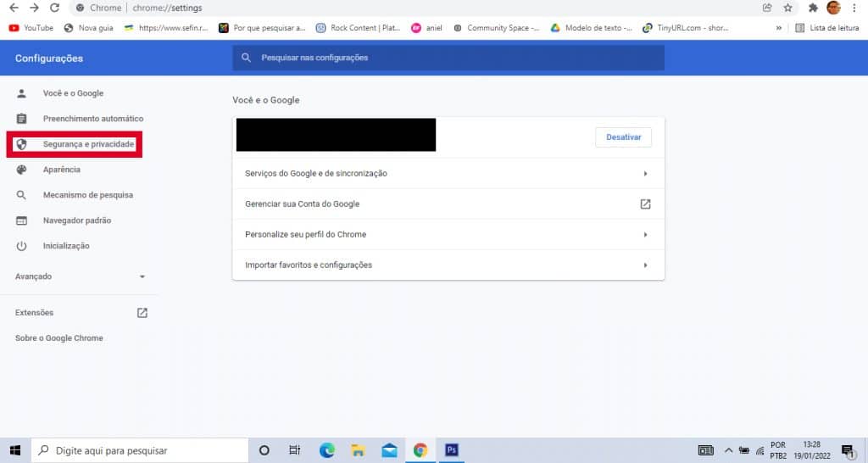Click the sefin bookmark link
The width and height of the screenshot is (868, 463).
coord(166,28)
